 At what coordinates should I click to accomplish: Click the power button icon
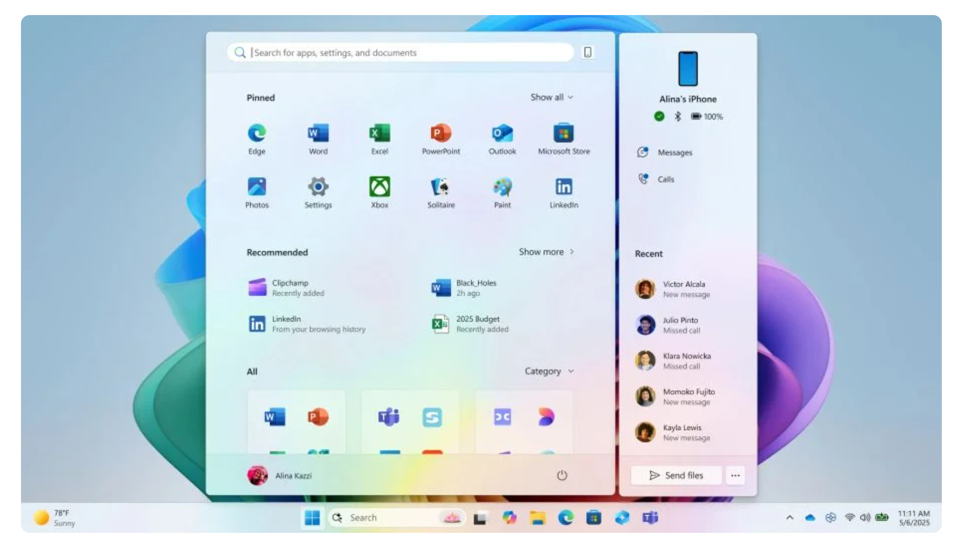(562, 475)
